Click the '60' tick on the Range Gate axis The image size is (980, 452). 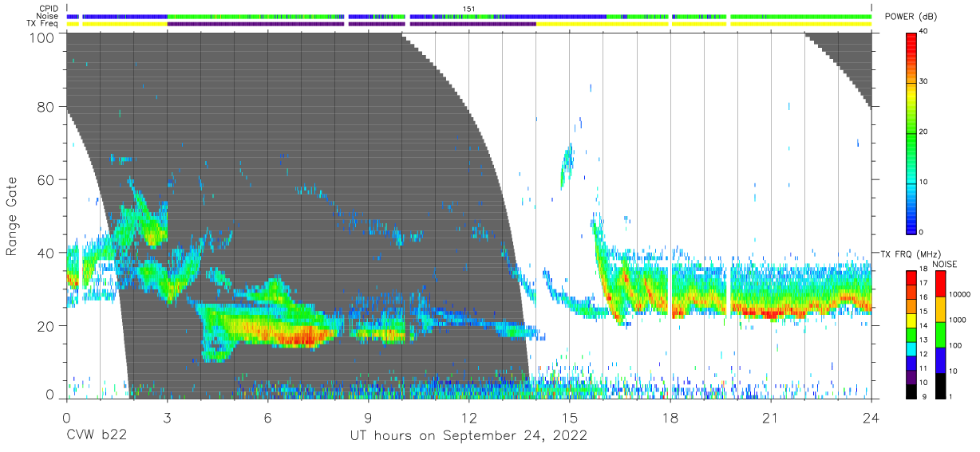[46, 179]
